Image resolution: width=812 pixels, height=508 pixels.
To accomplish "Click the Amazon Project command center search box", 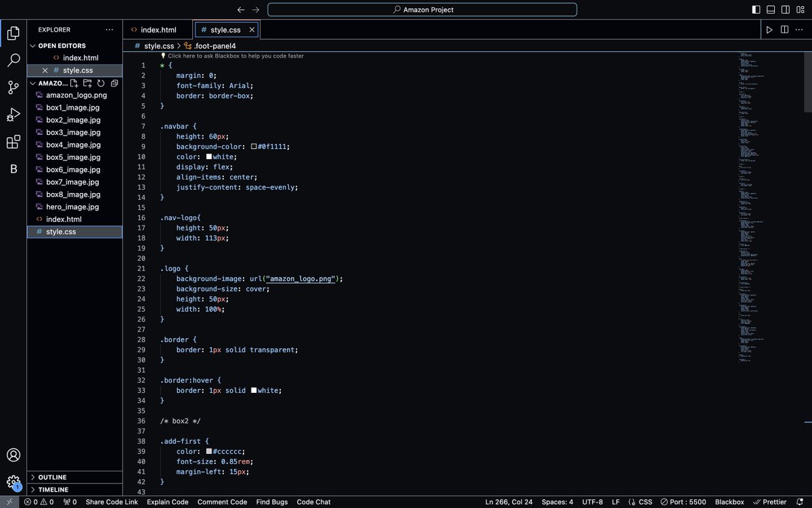I will pos(422,9).
